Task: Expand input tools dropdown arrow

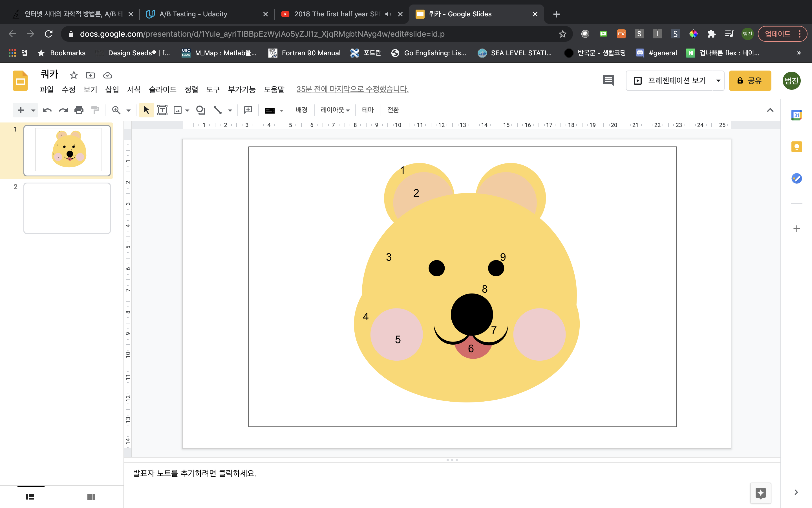Action: pyautogui.click(x=282, y=111)
